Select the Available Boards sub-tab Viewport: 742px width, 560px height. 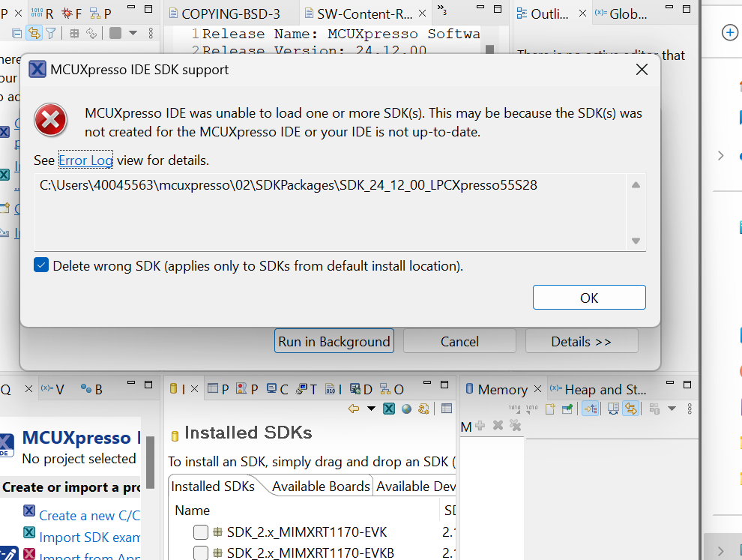(321, 486)
